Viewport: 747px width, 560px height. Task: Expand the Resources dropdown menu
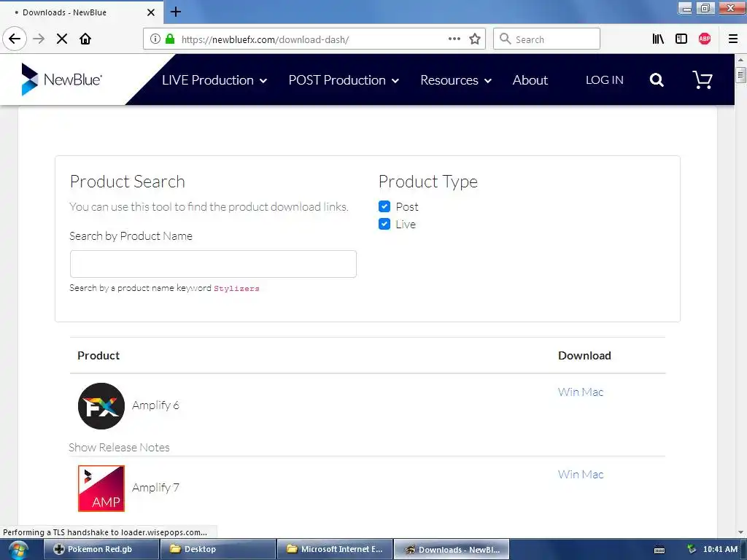click(x=456, y=80)
